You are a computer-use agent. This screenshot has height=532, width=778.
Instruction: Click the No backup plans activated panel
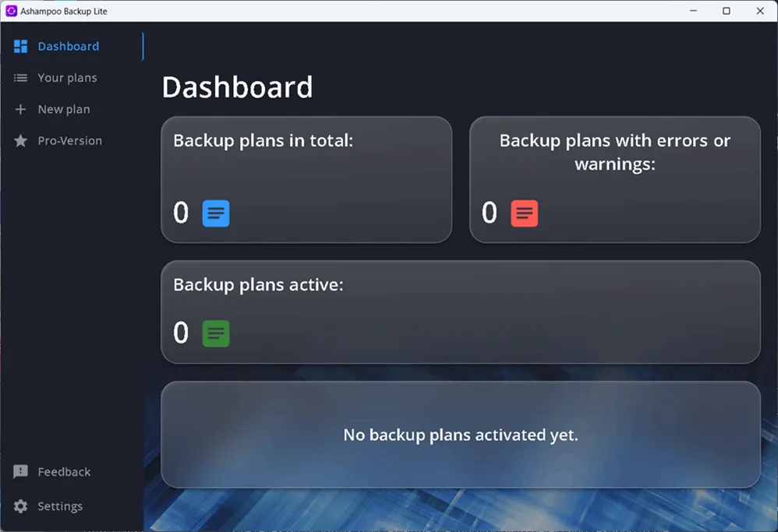[460, 435]
